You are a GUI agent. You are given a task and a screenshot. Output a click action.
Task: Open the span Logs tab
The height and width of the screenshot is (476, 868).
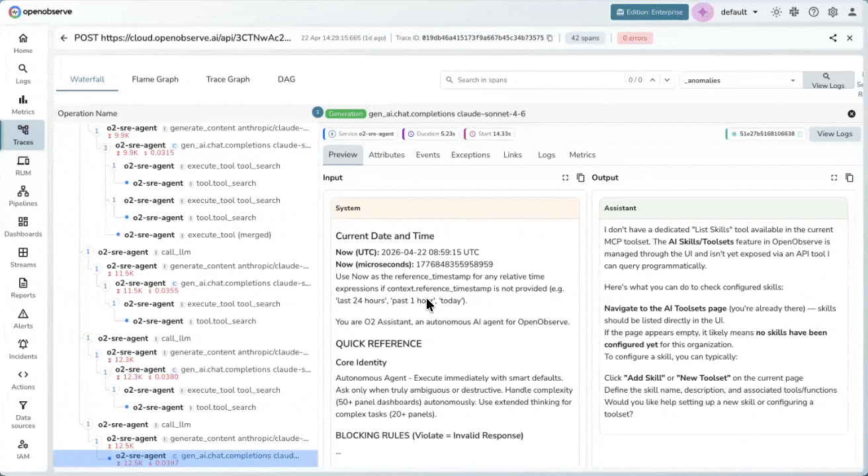coord(546,155)
